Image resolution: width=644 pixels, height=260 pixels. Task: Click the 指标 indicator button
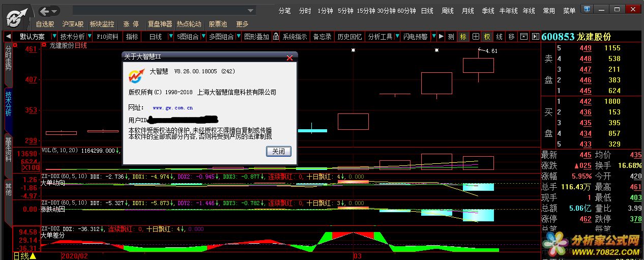tap(132, 37)
